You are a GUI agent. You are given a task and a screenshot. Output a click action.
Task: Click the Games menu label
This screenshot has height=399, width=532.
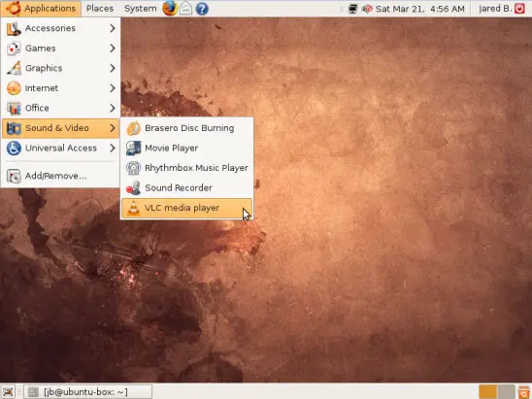coord(41,49)
